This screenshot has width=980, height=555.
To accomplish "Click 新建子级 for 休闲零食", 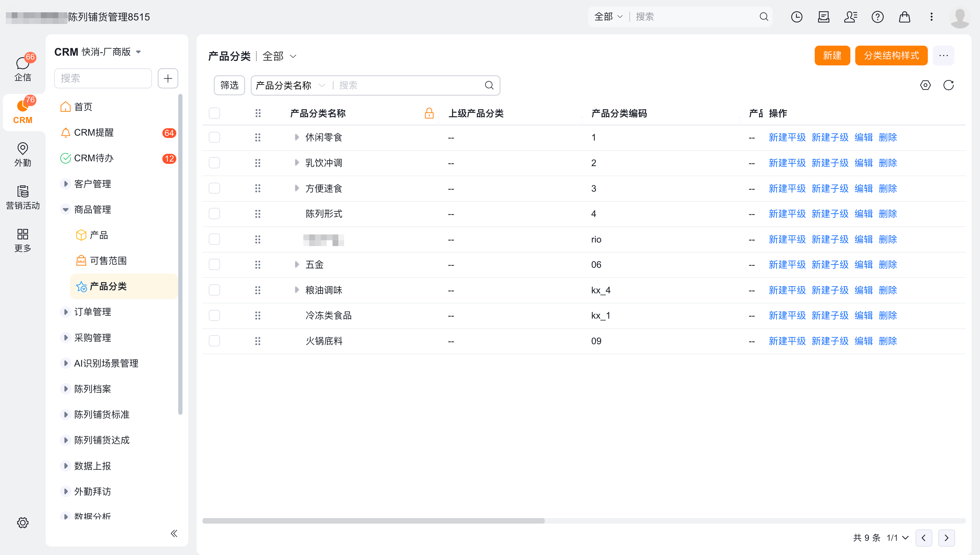I will pos(830,137).
